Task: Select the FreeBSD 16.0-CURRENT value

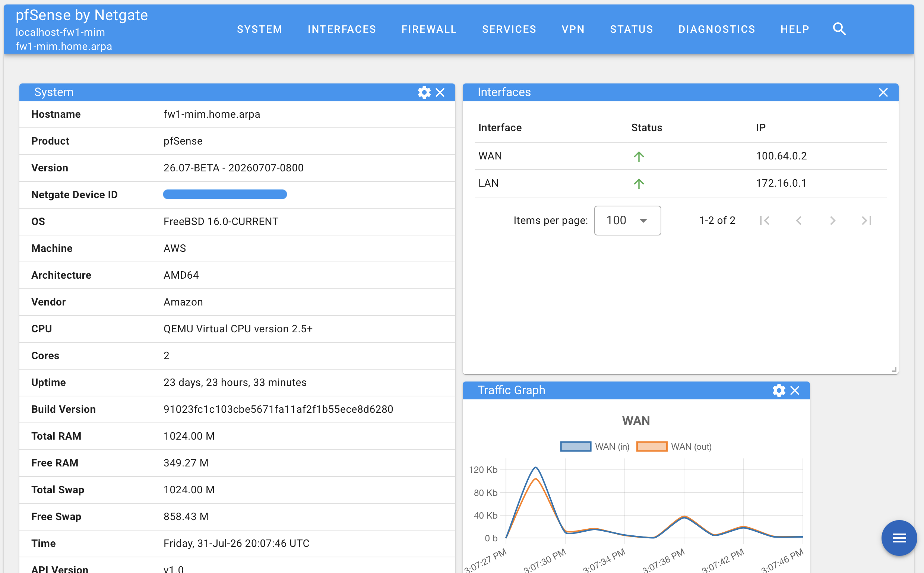Action: click(x=221, y=222)
